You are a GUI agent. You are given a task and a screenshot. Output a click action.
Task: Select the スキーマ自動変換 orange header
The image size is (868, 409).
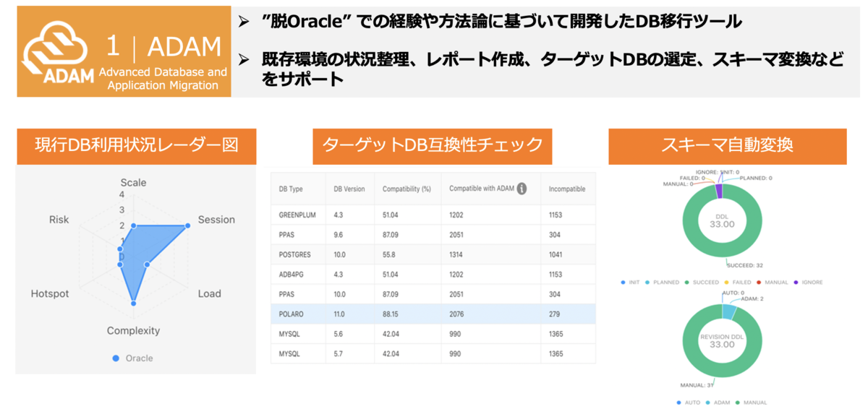click(727, 145)
